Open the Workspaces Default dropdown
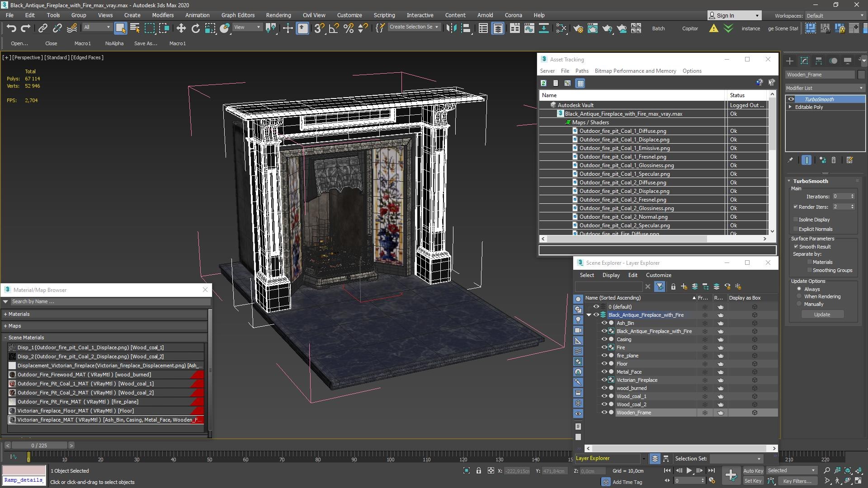 point(835,15)
